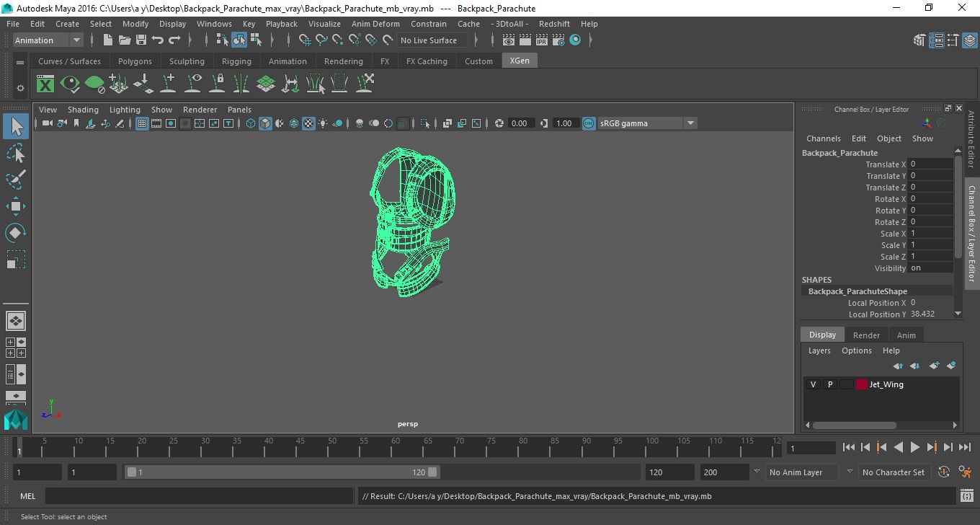Toggle auto keyframe button
The width and height of the screenshot is (980, 525).
pos(945,472)
